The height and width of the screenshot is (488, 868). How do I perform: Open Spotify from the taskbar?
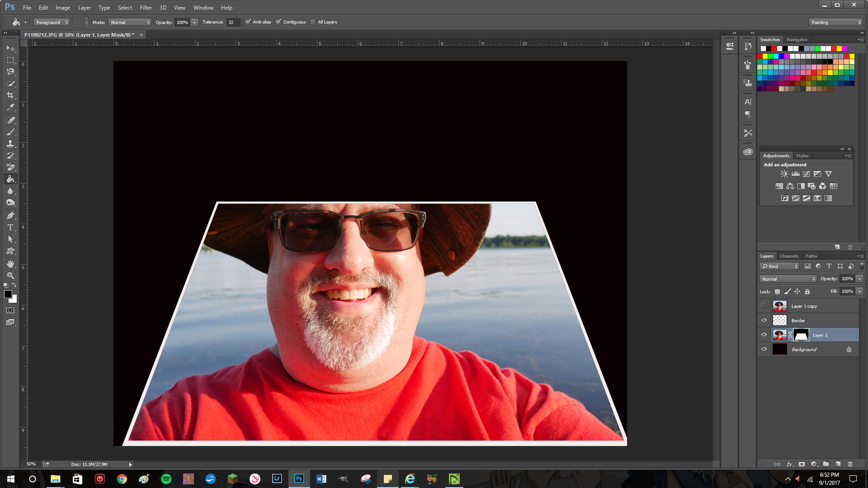click(166, 479)
